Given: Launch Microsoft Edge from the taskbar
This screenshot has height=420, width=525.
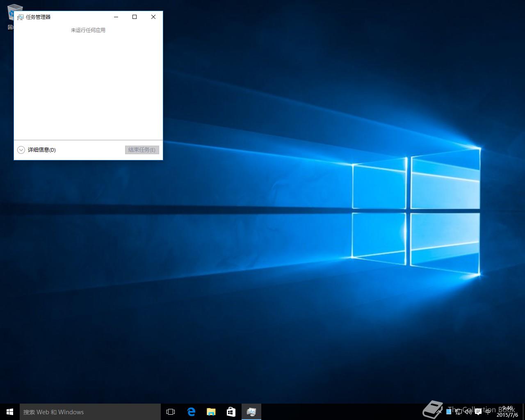Looking at the screenshot, I should (191, 412).
